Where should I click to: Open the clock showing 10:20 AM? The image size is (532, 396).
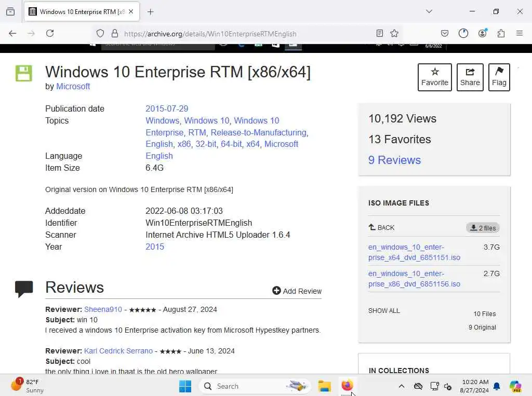point(474,386)
